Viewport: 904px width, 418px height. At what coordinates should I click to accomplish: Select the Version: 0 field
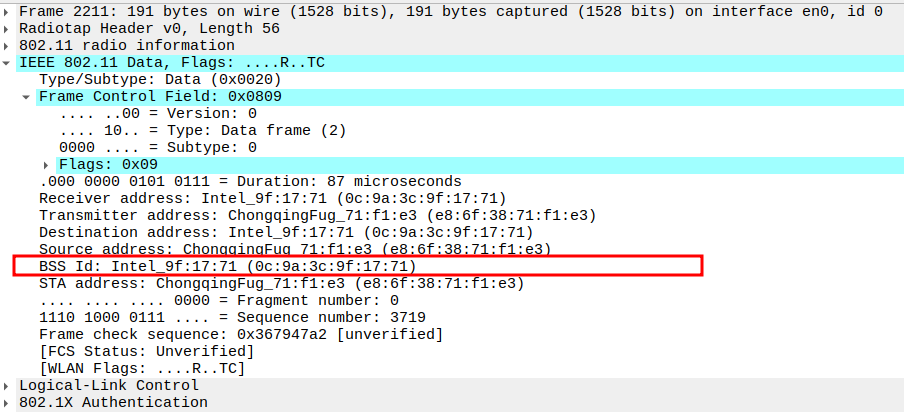tap(158, 114)
